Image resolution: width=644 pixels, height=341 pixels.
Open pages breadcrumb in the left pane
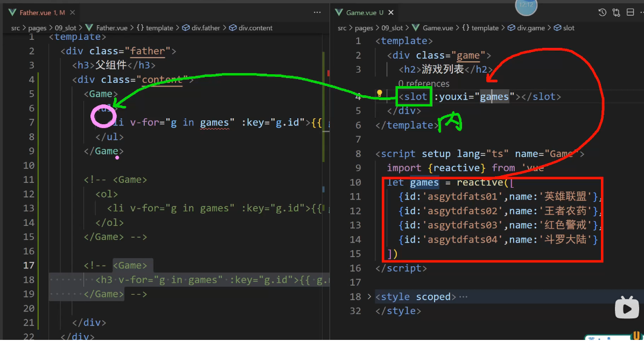37,28
